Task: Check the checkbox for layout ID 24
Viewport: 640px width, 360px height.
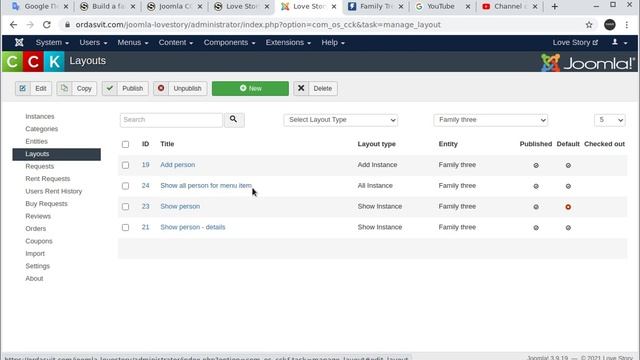Action: pyautogui.click(x=125, y=186)
